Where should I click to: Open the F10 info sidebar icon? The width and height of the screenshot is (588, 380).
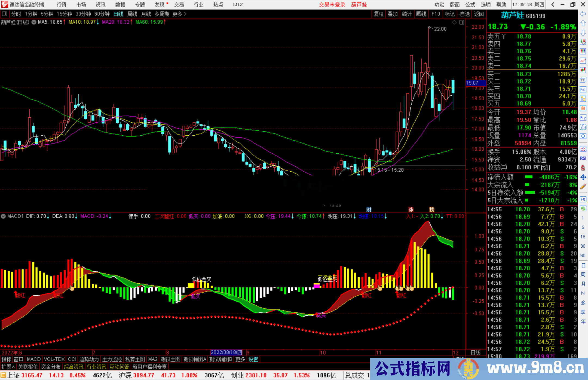click(x=583, y=89)
